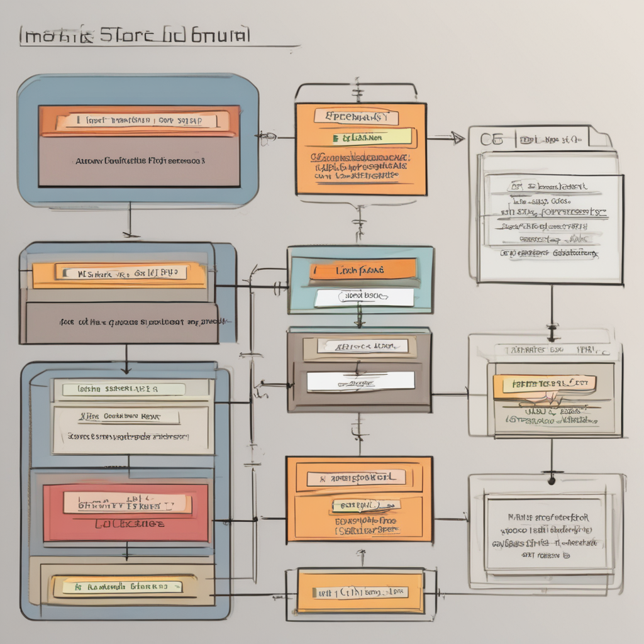
Task: Select the red box in the diagram
Action: [126, 513]
